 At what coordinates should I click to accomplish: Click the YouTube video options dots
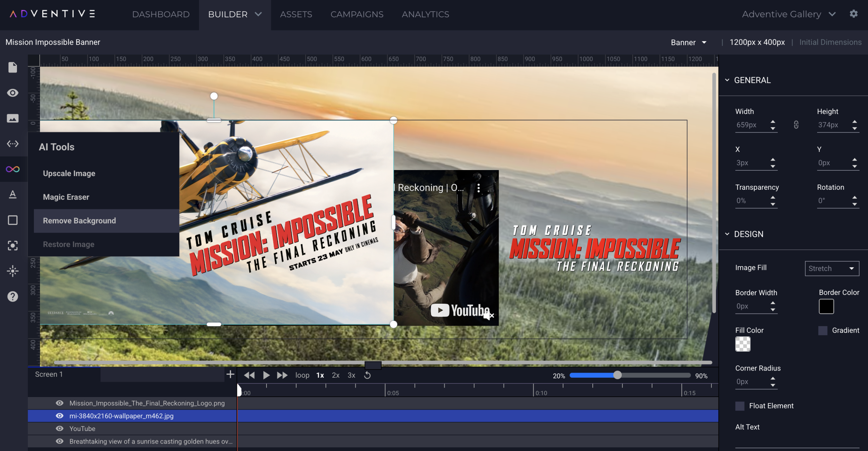(x=478, y=188)
